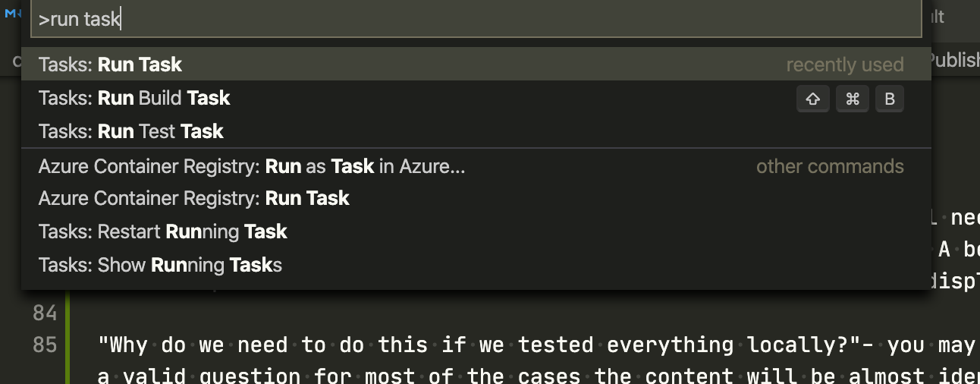The height and width of the screenshot is (384, 980).
Task: Click the Markdown file icon in tab
Action: [x=12, y=14]
